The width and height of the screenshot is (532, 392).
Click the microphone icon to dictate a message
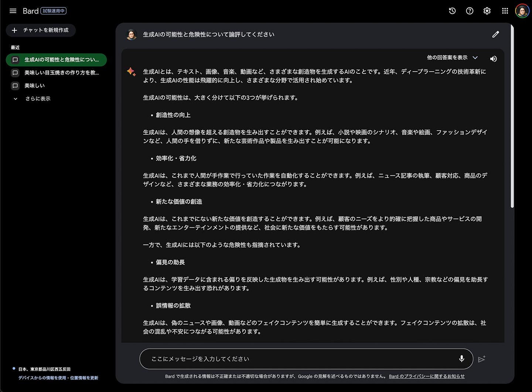461,358
